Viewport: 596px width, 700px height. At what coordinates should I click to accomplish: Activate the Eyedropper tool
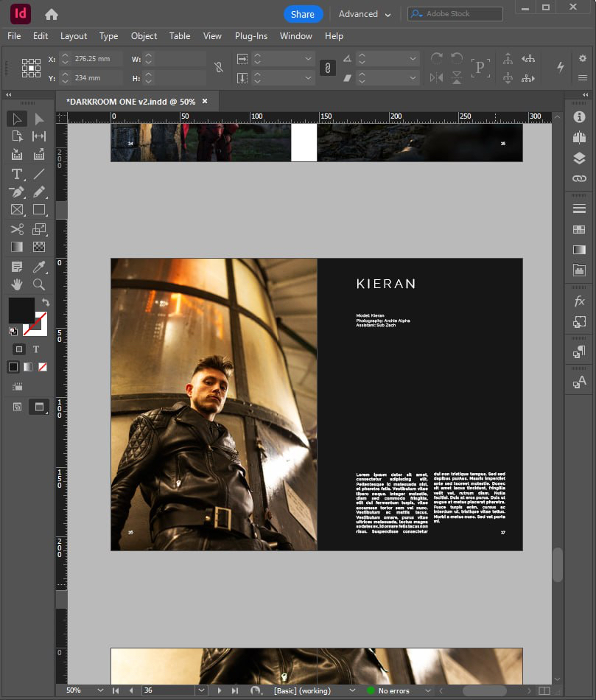click(39, 266)
